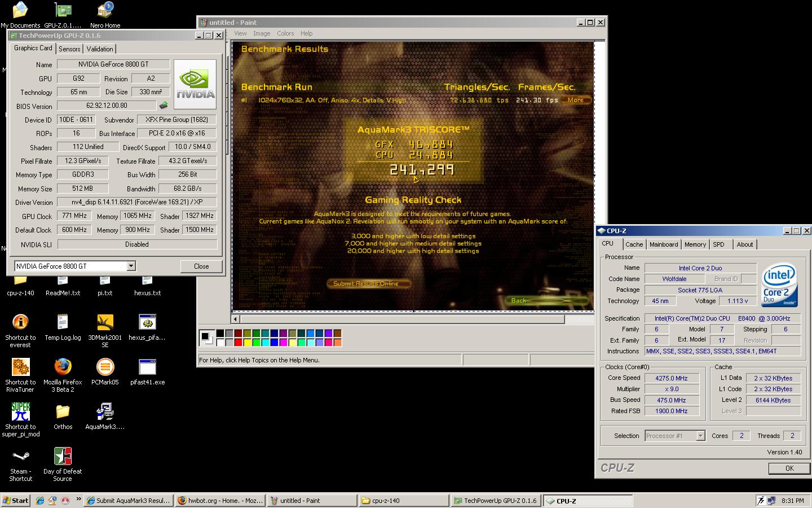This screenshot has height=508, width=812.
Task: Click the Specification field in CPU-Z
Action: [722, 318]
